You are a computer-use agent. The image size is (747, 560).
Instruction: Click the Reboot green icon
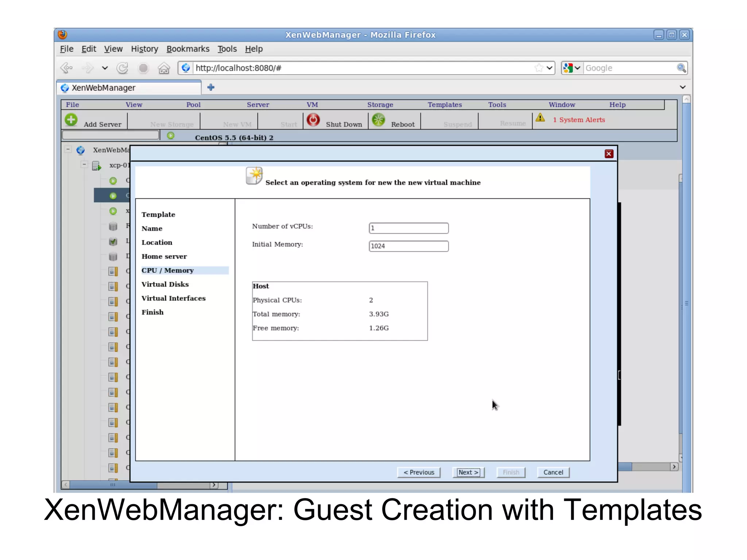coord(378,120)
